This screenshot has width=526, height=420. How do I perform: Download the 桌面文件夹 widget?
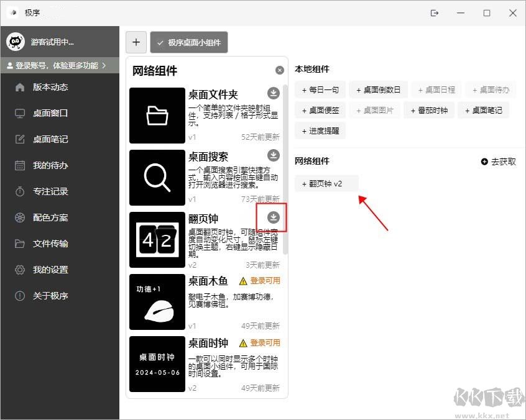[x=273, y=93]
